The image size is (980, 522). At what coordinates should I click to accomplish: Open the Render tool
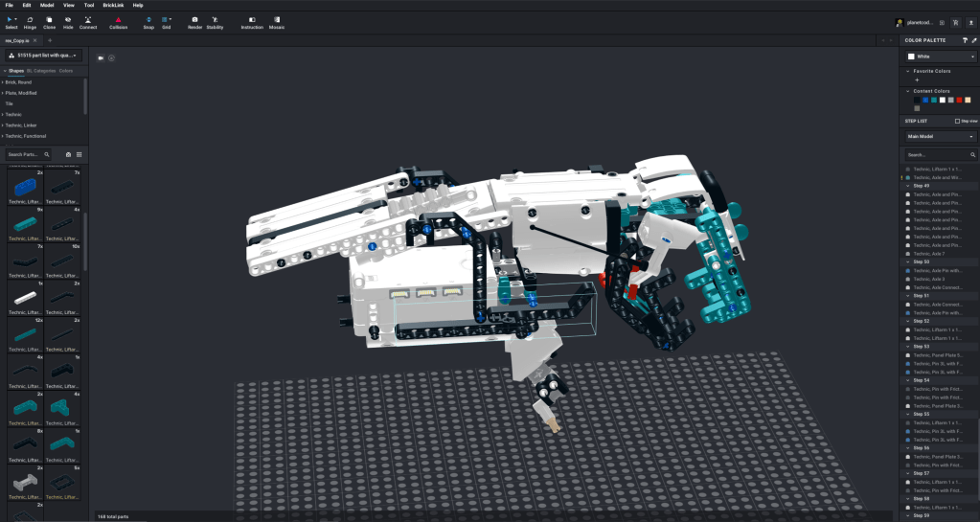pos(194,22)
